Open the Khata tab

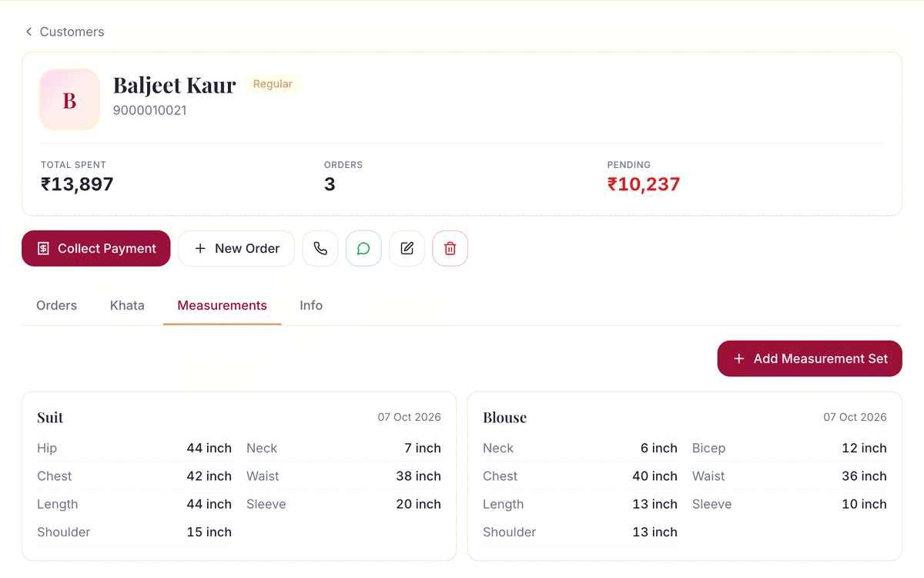pos(127,305)
